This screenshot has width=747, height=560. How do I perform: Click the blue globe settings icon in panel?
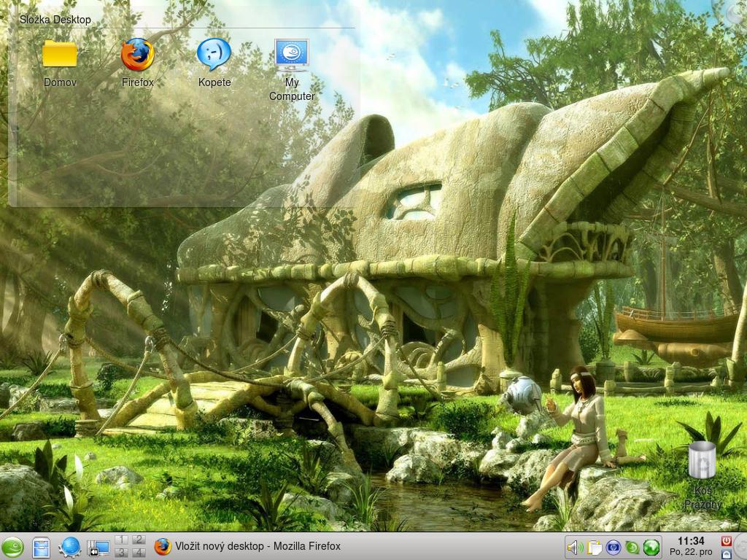(70, 547)
